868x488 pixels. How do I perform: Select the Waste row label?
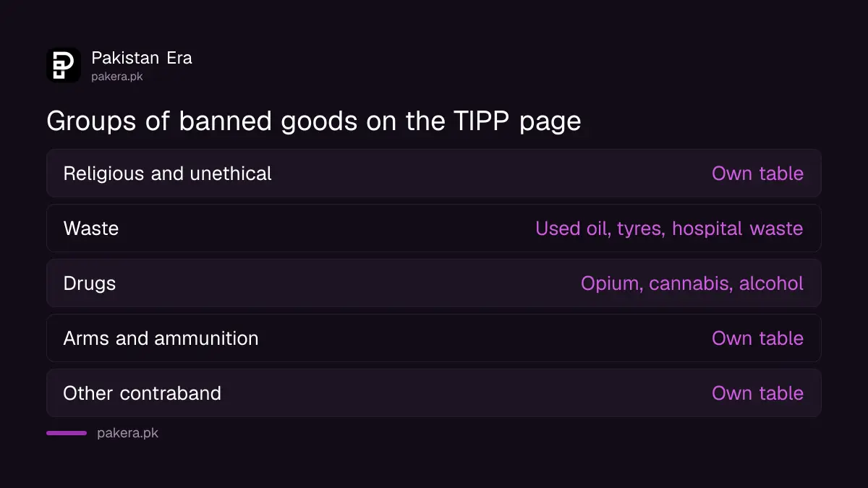click(x=91, y=228)
